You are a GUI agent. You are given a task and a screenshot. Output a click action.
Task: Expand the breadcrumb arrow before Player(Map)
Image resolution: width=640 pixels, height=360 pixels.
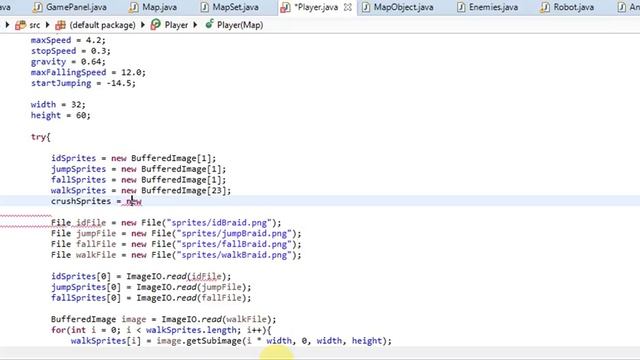point(195,25)
